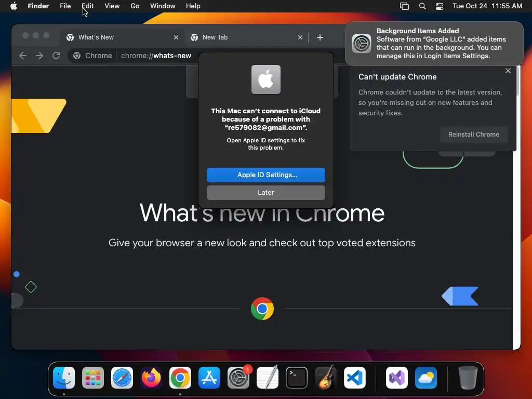This screenshot has width=532, height=399.
Task: Open Visual Studio from the Dock
Action: tap(397, 378)
